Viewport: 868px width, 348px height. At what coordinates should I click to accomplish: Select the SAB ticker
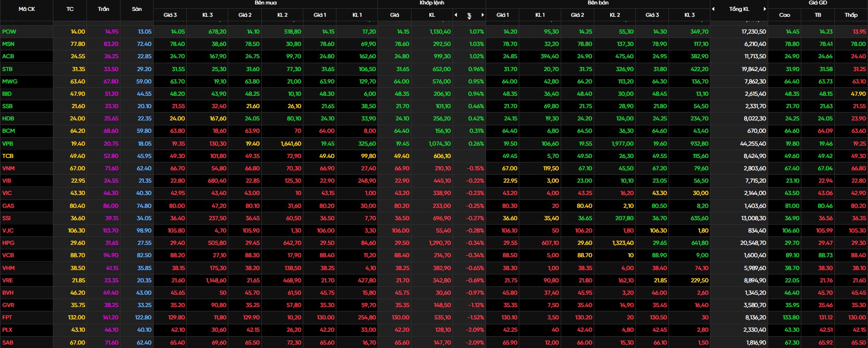click(x=8, y=343)
